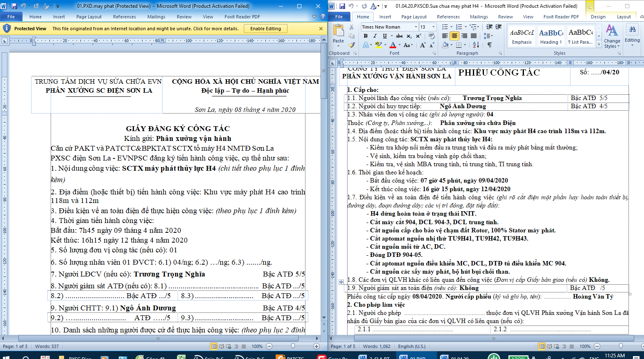Expand the Bullets list dropdown arrow
644x359 pixels.
pos(451,27)
